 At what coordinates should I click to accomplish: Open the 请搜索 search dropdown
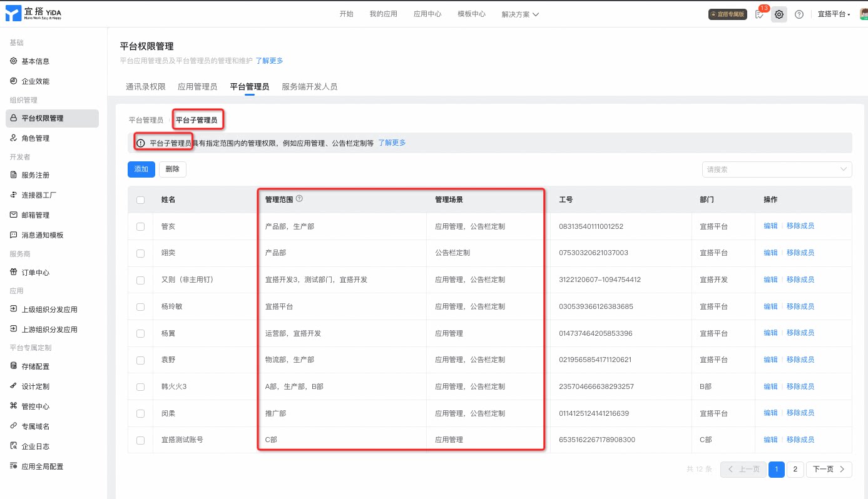pos(777,169)
